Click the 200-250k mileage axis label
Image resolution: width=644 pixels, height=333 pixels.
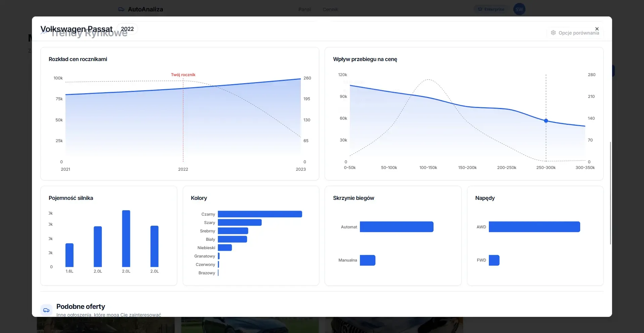click(507, 168)
